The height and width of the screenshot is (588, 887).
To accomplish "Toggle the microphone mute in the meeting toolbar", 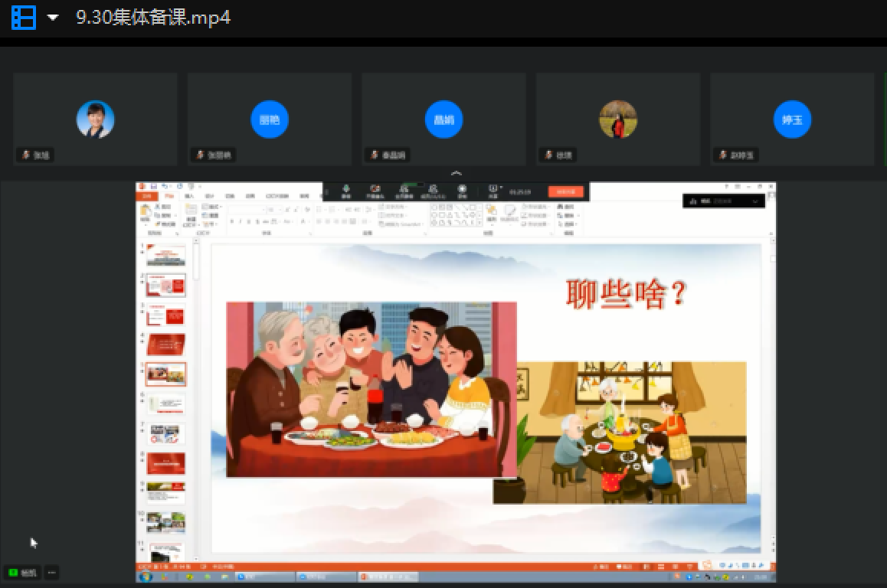I will [x=346, y=191].
